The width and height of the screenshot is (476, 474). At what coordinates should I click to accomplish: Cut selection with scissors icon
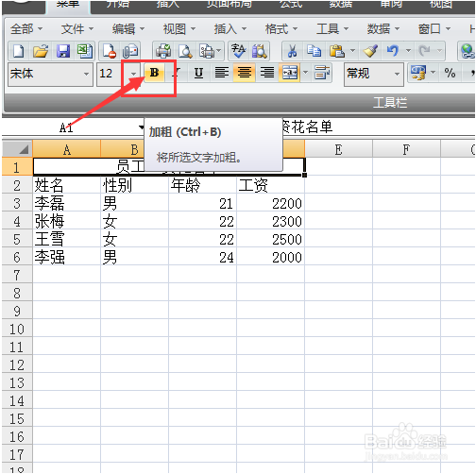(x=292, y=51)
